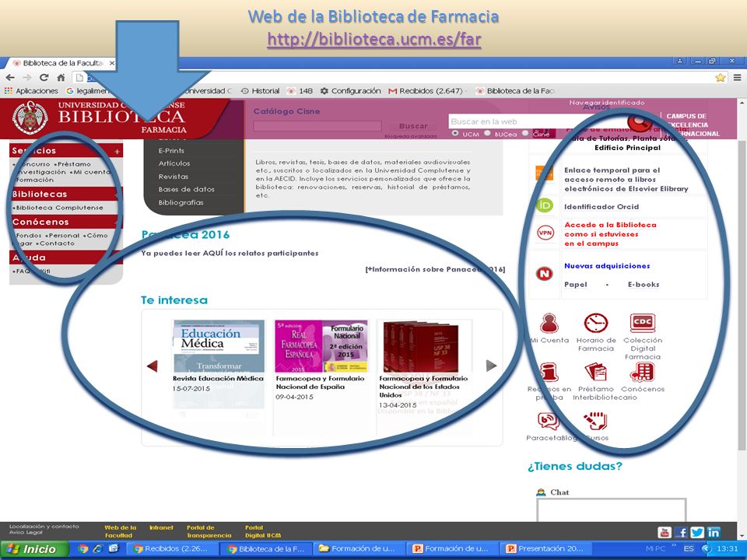Click the Catálogo Cisne search field
This screenshot has height=560, width=747.
[x=317, y=126]
